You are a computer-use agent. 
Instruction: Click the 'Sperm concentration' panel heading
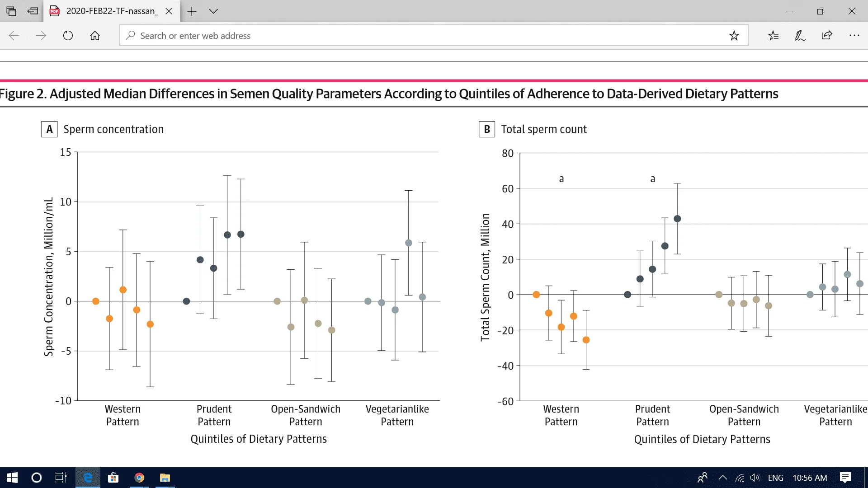coord(113,129)
